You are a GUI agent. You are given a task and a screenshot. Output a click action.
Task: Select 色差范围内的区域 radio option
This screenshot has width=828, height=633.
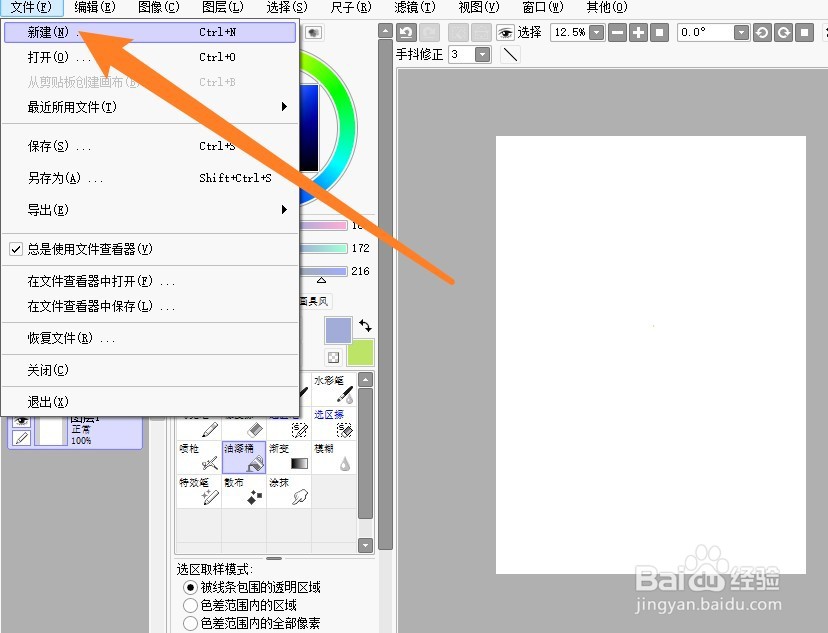coord(190,605)
